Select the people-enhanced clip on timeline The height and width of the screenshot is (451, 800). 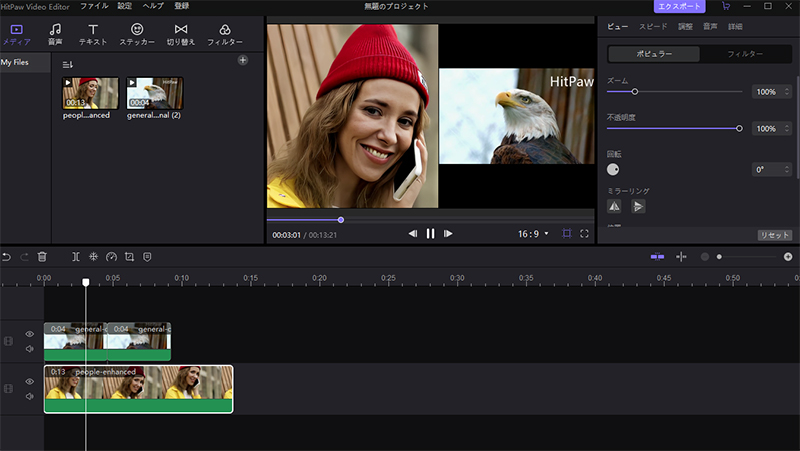(x=139, y=389)
